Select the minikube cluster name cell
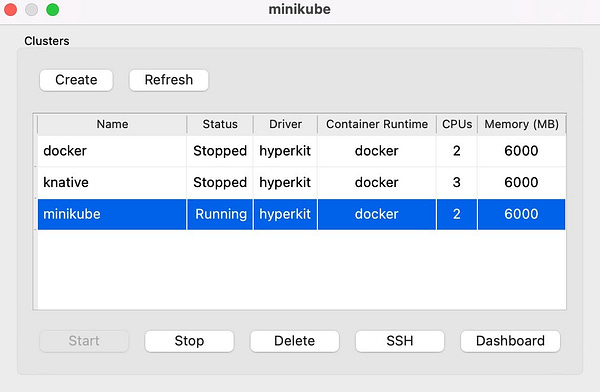Screen dimensions: 600x392 coord(112,214)
